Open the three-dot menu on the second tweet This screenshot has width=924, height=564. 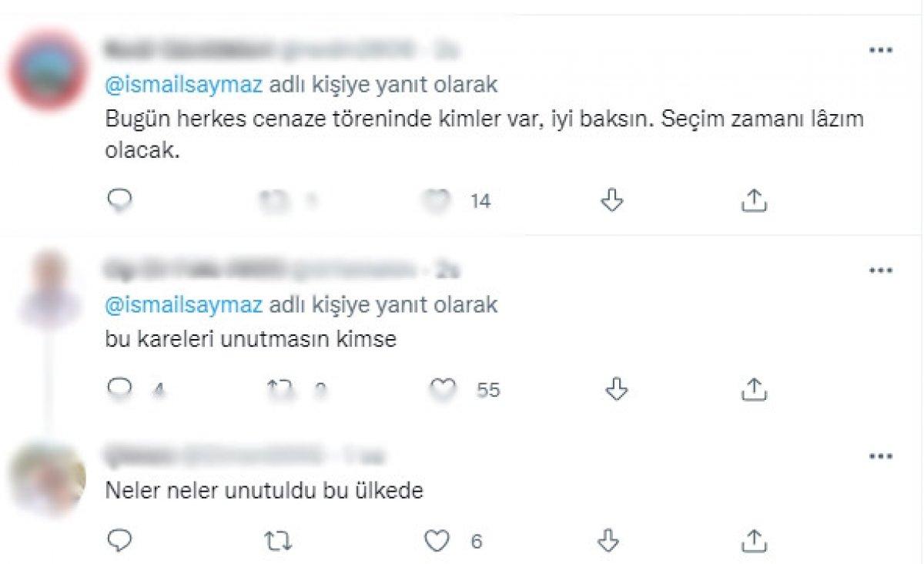(880, 270)
